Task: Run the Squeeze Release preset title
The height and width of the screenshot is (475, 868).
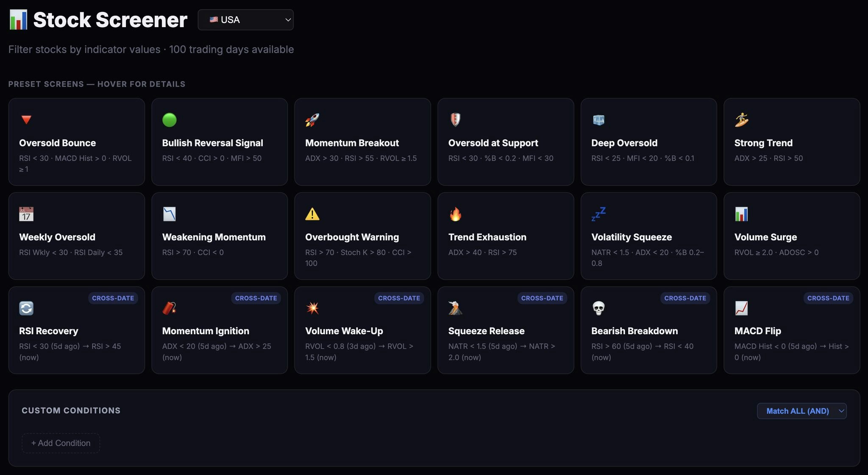Action: pos(487,331)
